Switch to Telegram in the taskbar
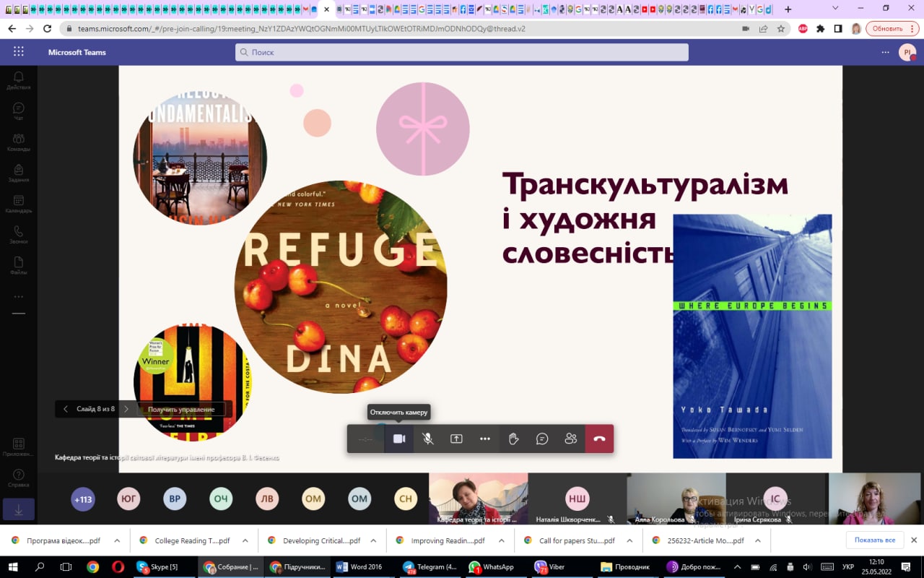924x578 pixels. point(430,567)
